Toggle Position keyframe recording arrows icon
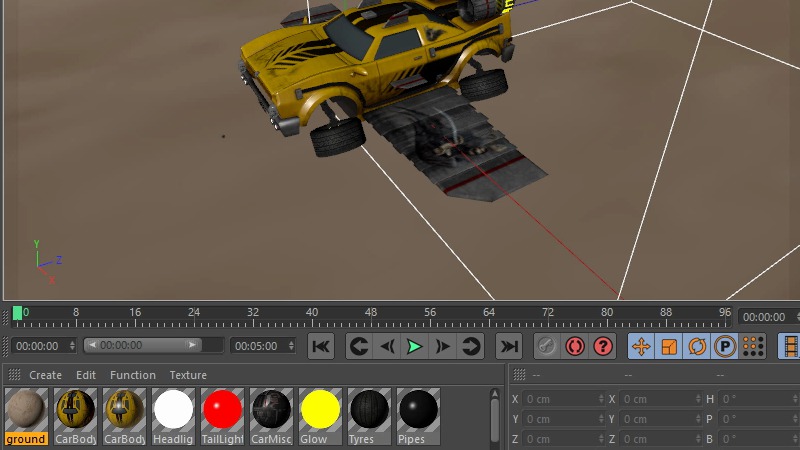Image resolution: width=800 pixels, height=450 pixels. click(641, 346)
